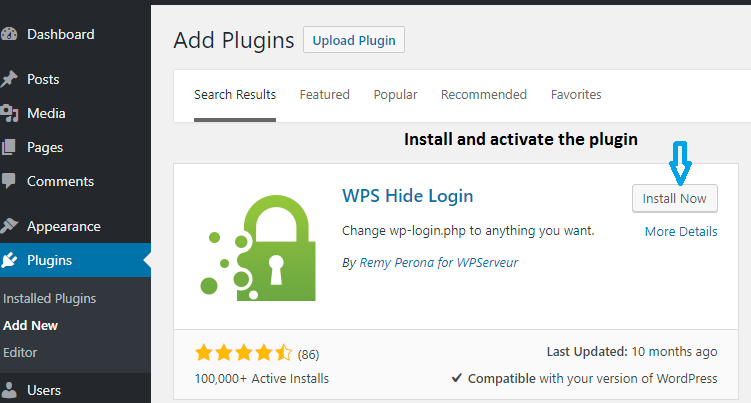Go to the Recommended tab
The image size is (751, 403).
coord(483,95)
